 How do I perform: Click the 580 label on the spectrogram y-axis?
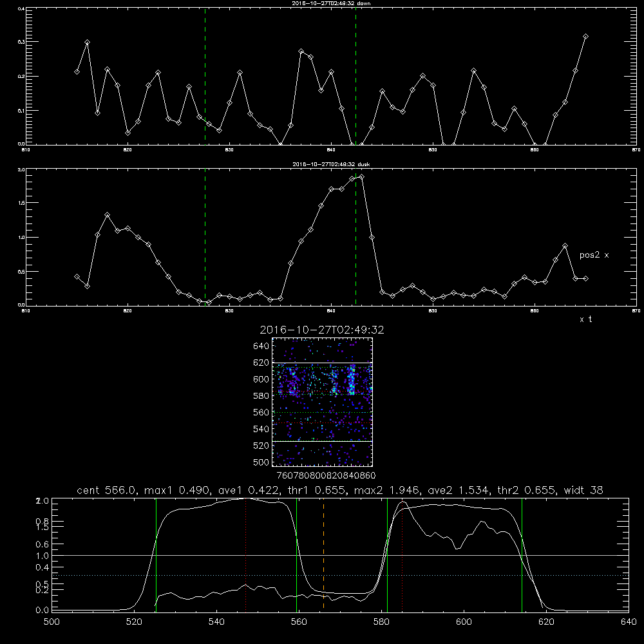click(261, 396)
